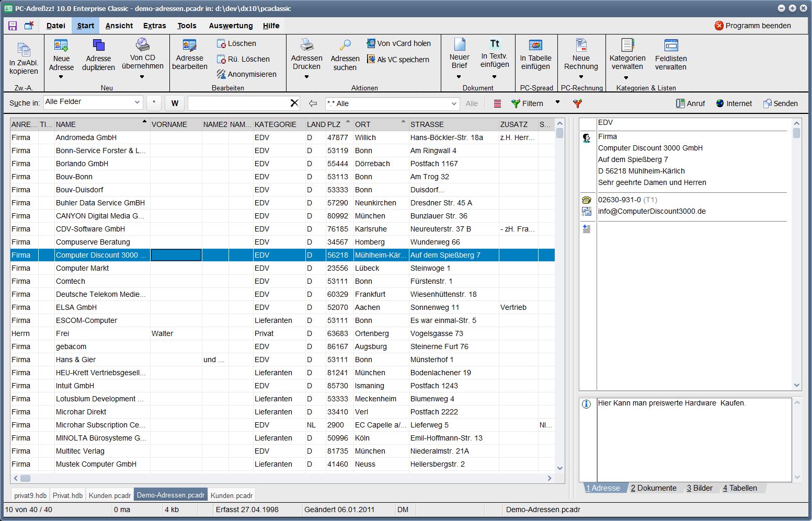This screenshot has width=812, height=521.
Task: Click into the search text input field
Action: 238,103
